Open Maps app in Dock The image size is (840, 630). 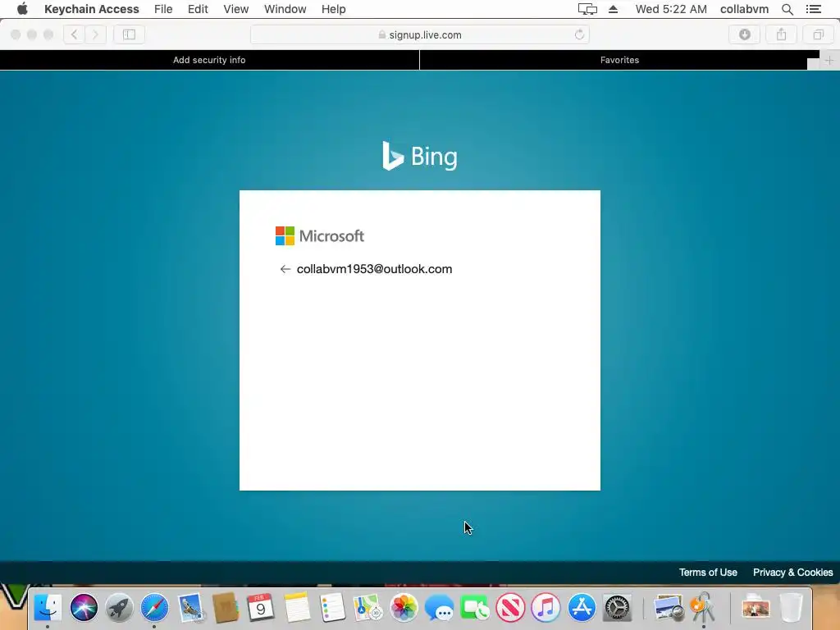(367, 608)
